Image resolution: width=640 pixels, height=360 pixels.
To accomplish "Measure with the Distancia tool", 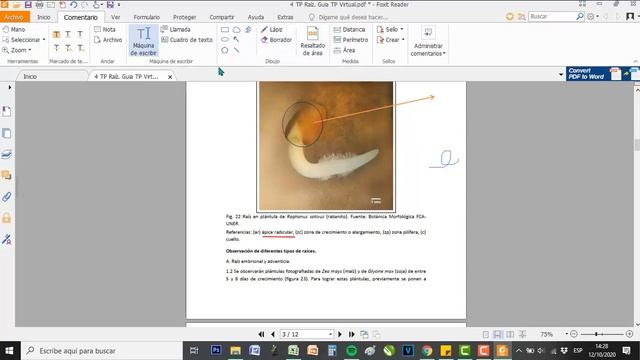I will pyautogui.click(x=349, y=29).
